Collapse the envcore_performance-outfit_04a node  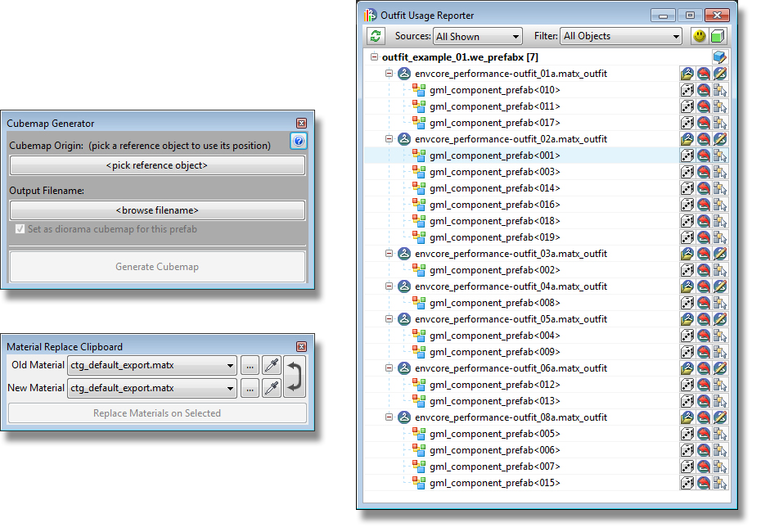tap(389, 286)
